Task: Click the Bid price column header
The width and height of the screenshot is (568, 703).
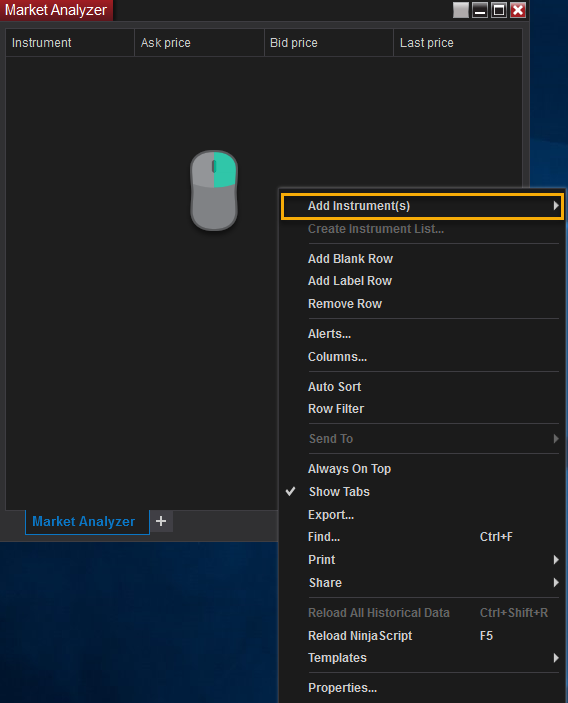Action: (329, 43)
